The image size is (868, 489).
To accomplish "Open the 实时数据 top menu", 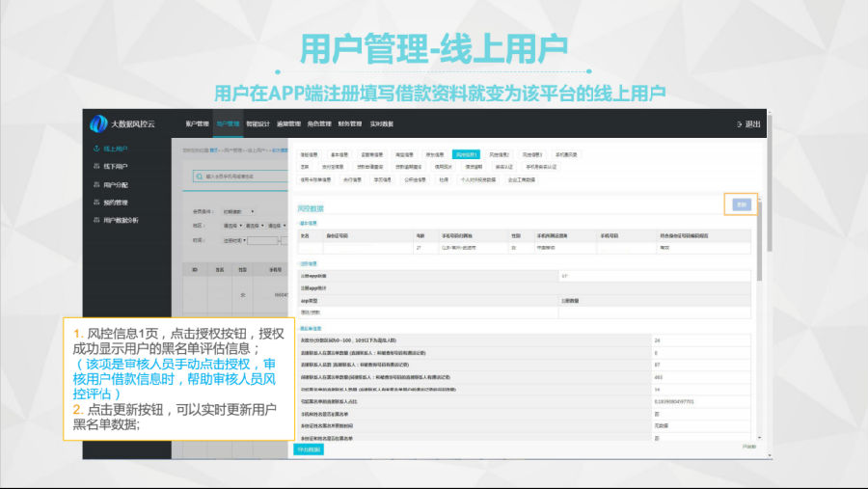I will tap(381, 124).
